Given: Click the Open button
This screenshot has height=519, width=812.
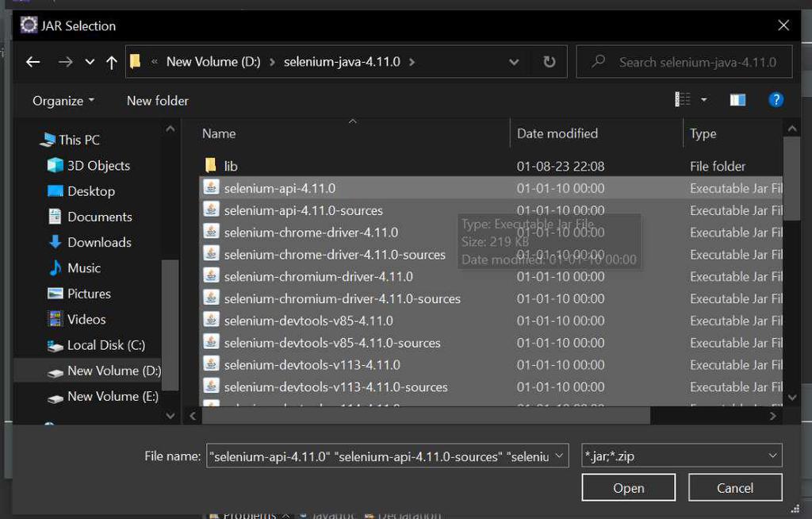Looking at the screenshot, I should click(628, 488).
